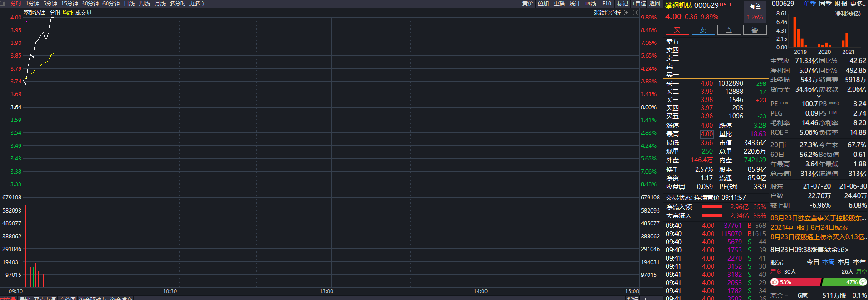Click the red-green sentiment percentage bar
The width and height of the screenshot is (868, 300).
pyautogui.click(x=819, y=282)
